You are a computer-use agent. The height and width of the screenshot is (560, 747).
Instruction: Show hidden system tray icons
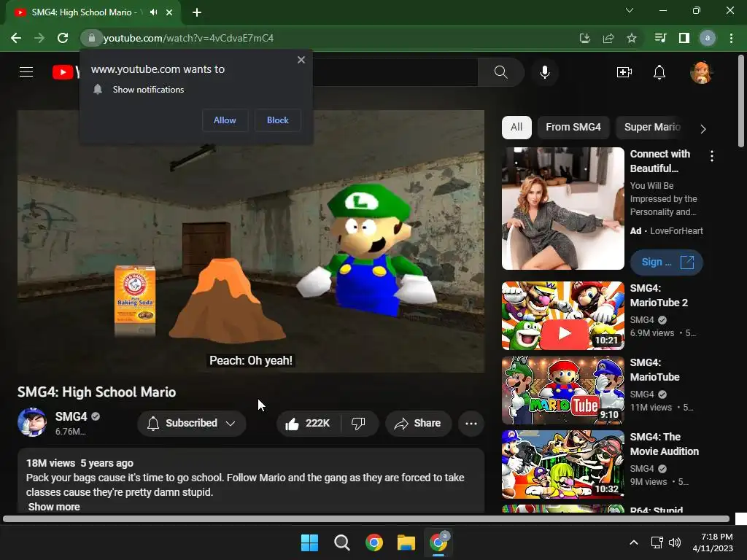pyautogui.click(x=634, y=542)
